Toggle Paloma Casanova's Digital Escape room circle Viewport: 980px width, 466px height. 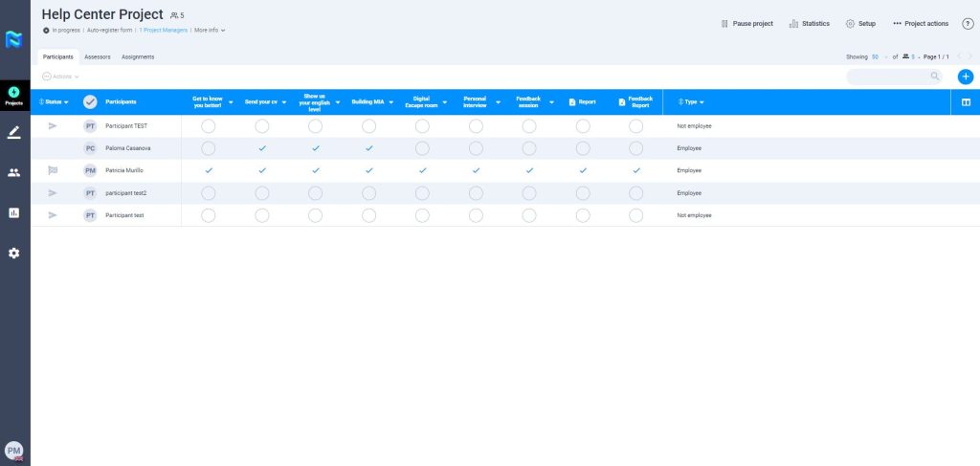(422, 148)
